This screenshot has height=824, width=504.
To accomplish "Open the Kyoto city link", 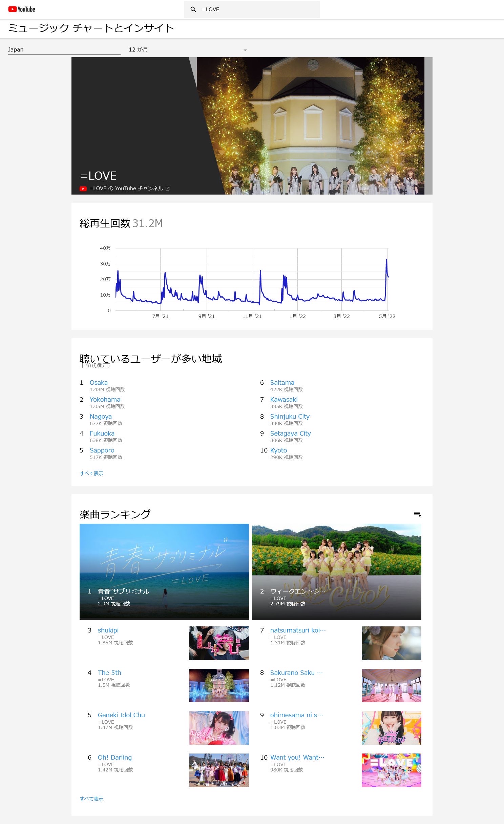I will tap(278, 450).
